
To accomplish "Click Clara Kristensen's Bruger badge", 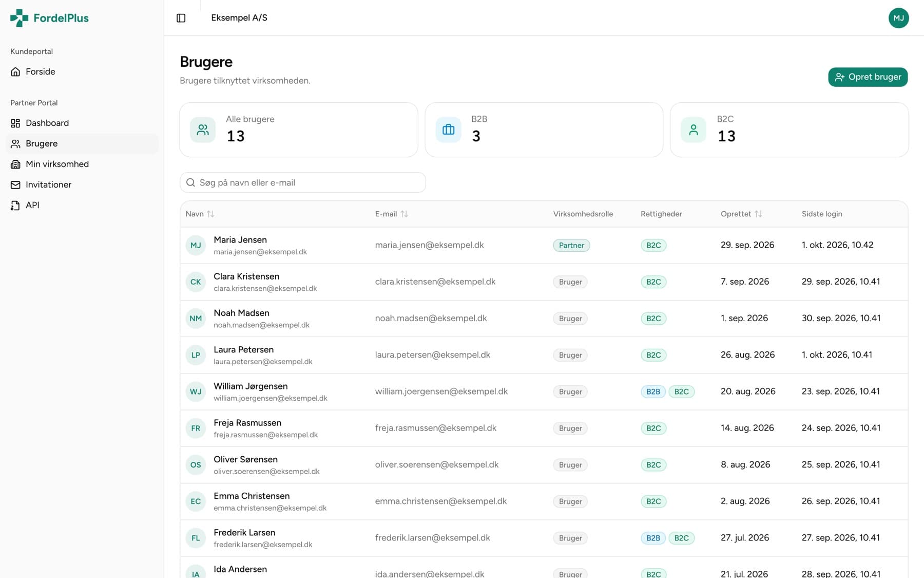I will pyautogui.click(x=570, y=282).
